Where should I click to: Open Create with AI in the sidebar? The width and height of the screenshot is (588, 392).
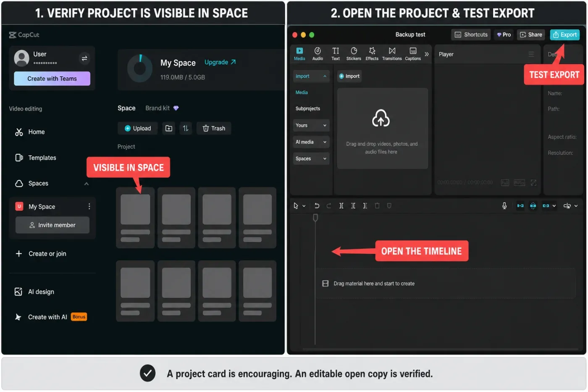50,317
